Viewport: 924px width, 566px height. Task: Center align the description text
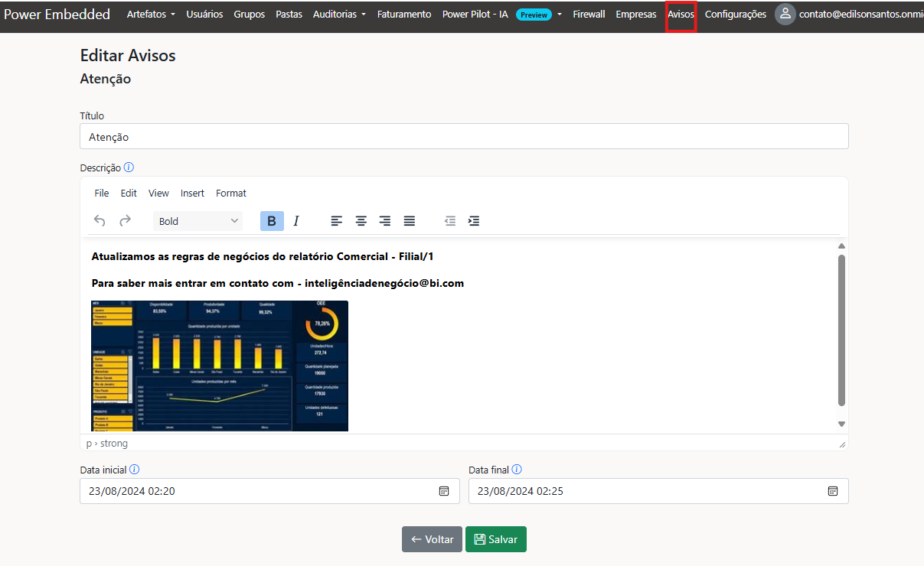tap(361, 221)
